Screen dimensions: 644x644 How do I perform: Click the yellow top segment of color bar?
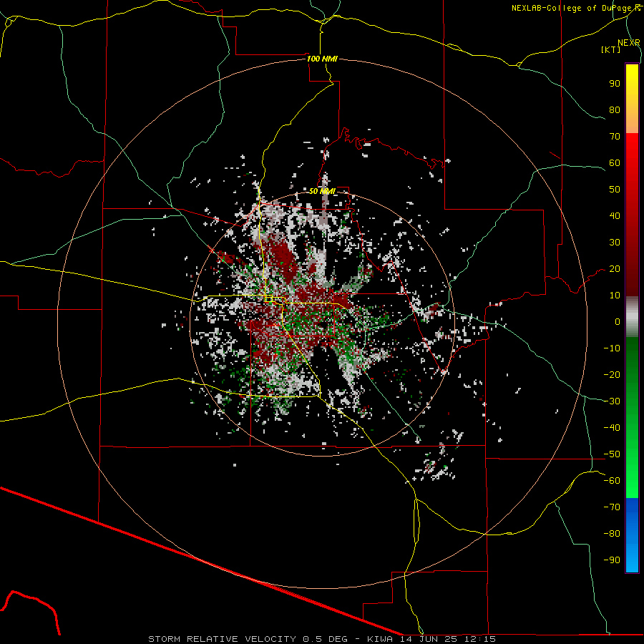point(632,99)
